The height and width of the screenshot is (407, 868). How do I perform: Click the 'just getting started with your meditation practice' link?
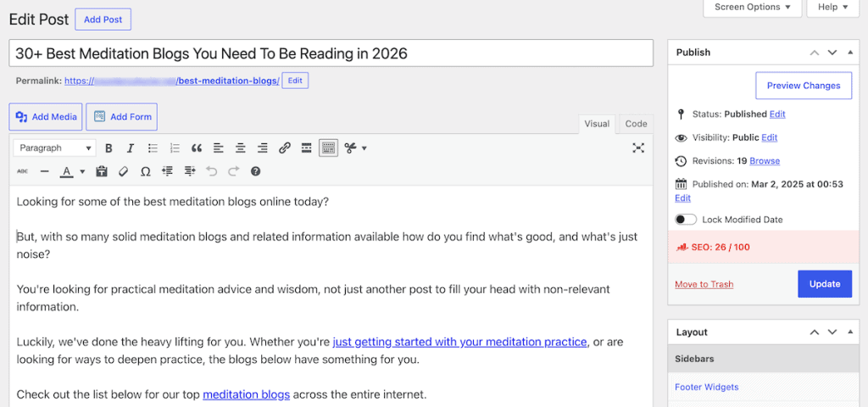point(459,342)
